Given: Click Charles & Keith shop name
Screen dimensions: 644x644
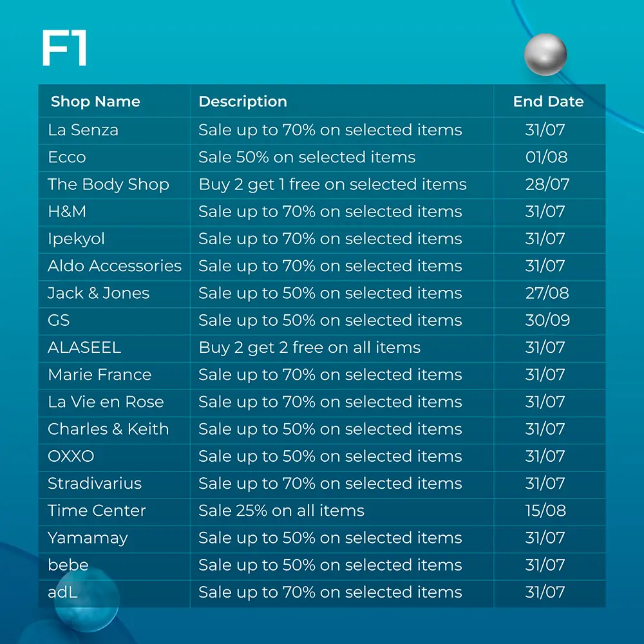Looking at the screenshot, I should (108, 429).
